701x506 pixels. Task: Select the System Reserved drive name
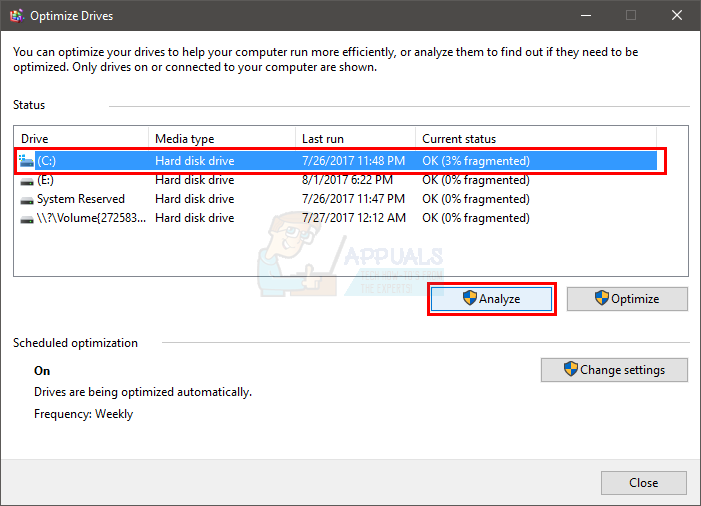[81, 199]
